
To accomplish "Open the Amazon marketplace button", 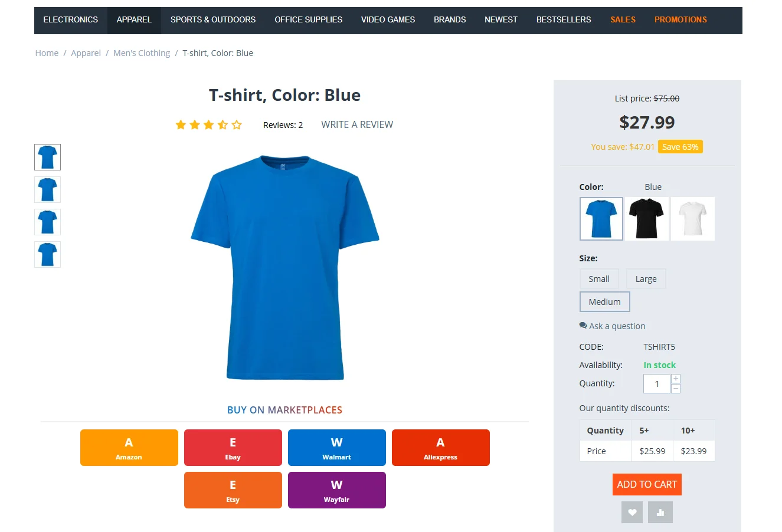I will pyautogui.click(x=129, y=448).
